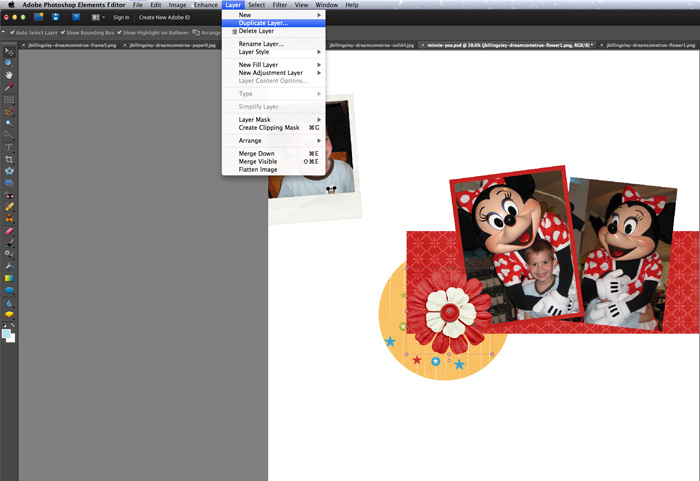Viewport: 700px width, 481px height.
Task: Switch to the dreamcometrue-frame5.png tab
Action: (71, 45)
